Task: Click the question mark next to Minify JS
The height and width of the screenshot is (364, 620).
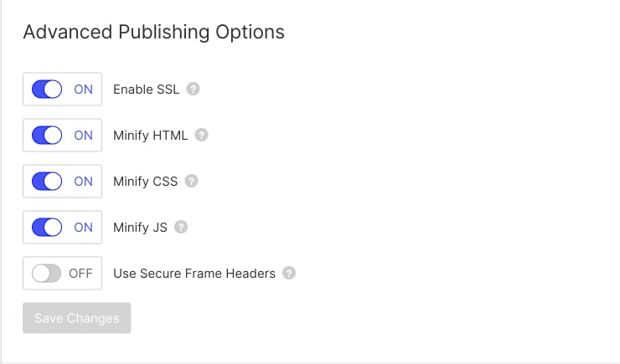Action: point(181,227)
